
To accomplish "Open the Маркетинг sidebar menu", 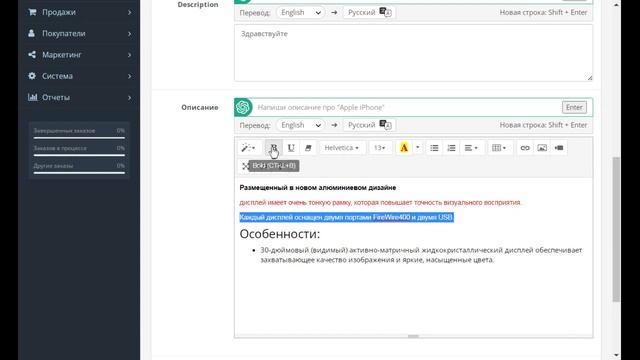I will click(79, 55).
